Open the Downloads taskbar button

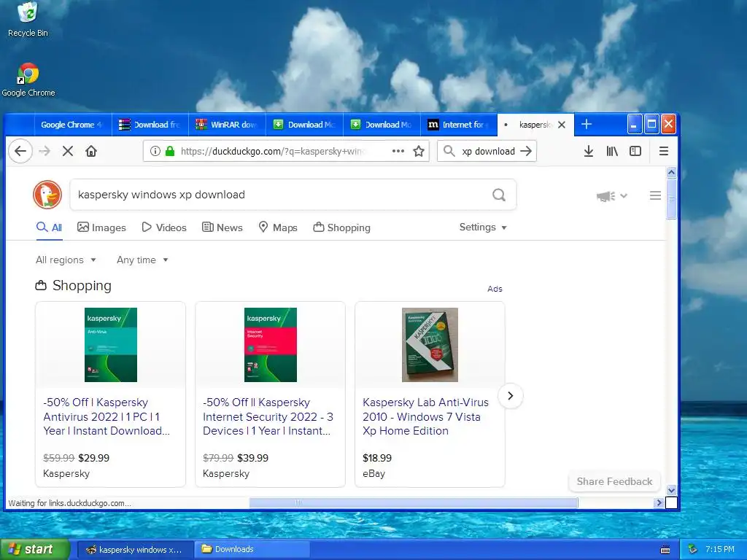[252, 550]
